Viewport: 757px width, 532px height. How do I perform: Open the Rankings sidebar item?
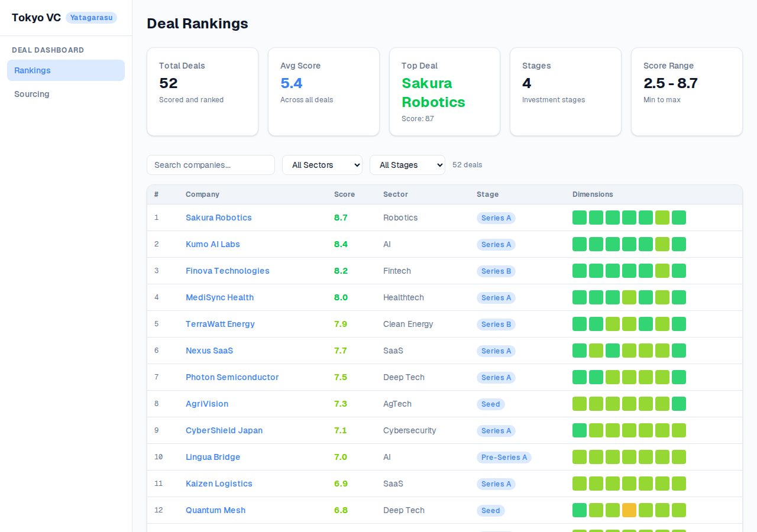[66, 70]
